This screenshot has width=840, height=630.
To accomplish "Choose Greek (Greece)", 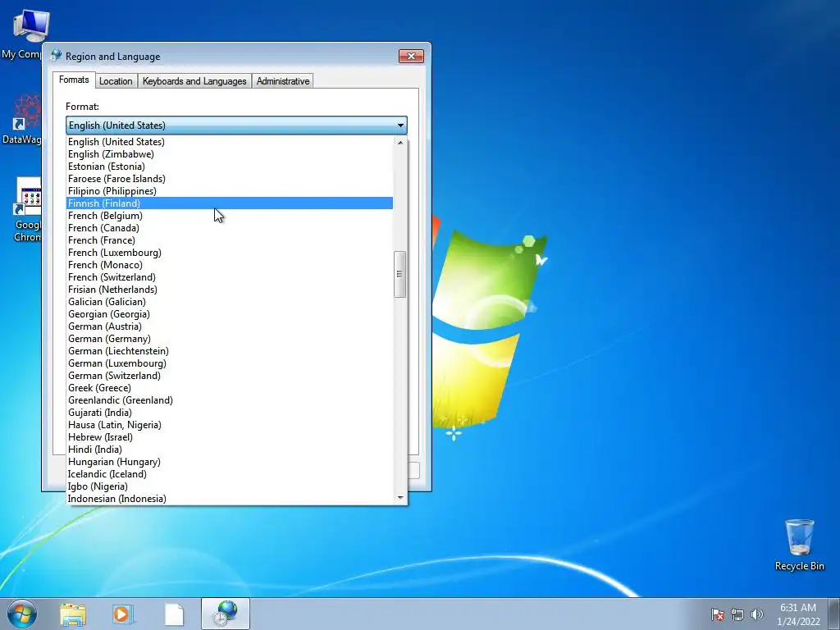I will point(230,388).
